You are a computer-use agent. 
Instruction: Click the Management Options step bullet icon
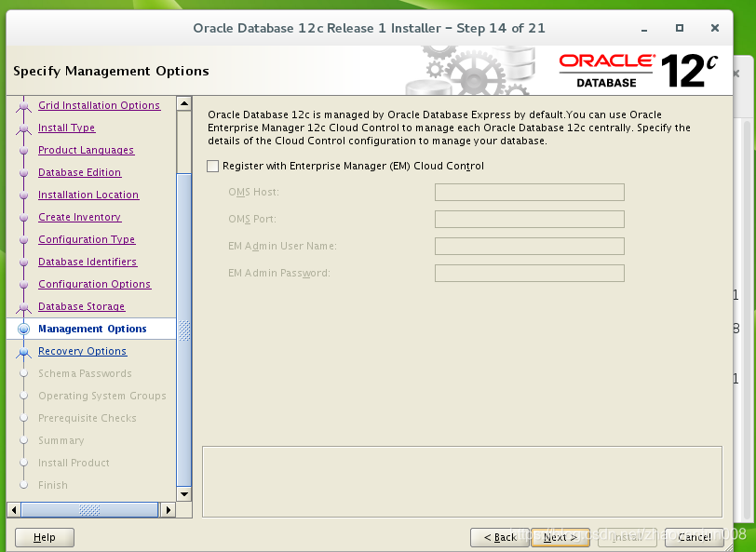23,329
